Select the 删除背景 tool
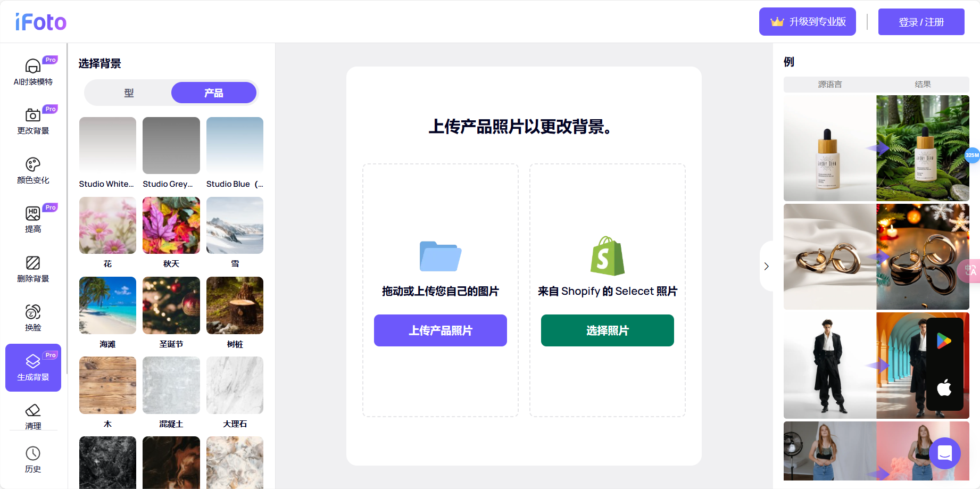The width and height of the screenshot is (980, 489). coord(33,269)
